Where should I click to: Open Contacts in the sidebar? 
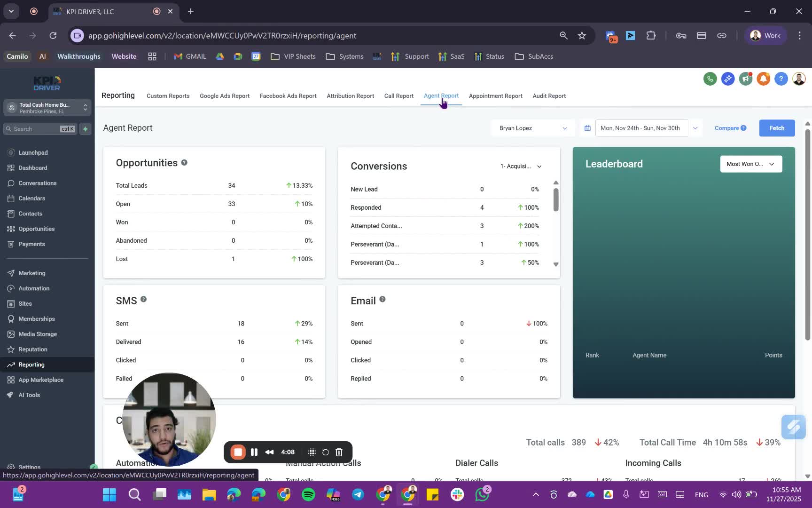(x=47, y=214)
